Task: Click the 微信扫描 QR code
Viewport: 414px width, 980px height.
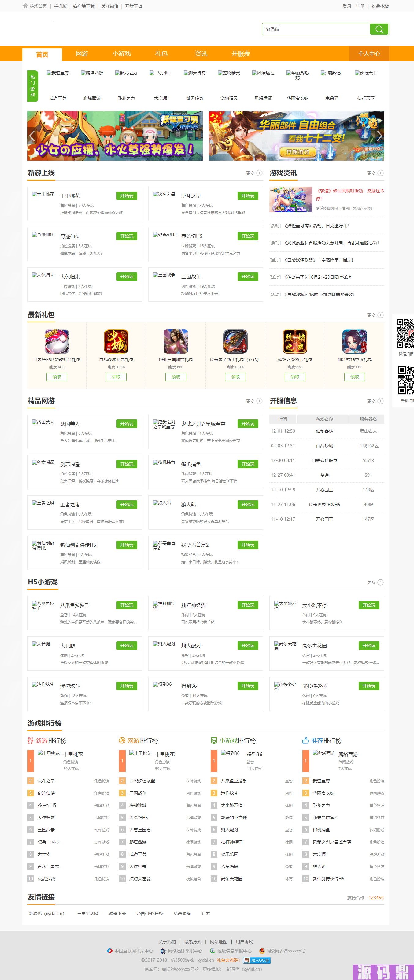Action: (405, 333)
